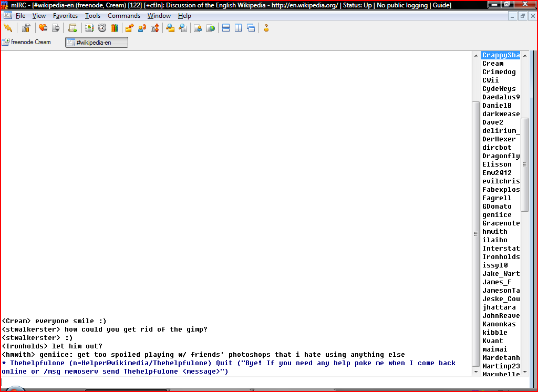
Task: Click the Send File folder icon
Action: pos(129,28)
